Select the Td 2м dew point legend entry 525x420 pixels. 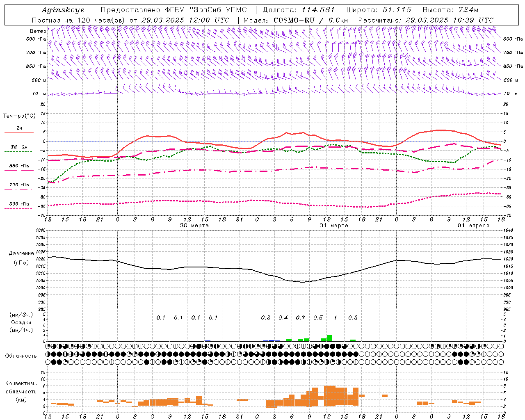pos(19,148)
